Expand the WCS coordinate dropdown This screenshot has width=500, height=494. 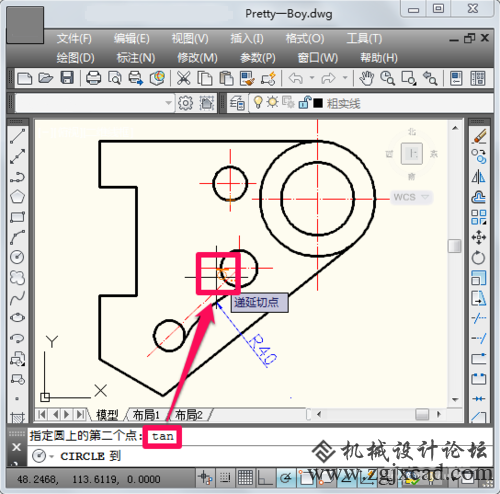tap(412, 197)
